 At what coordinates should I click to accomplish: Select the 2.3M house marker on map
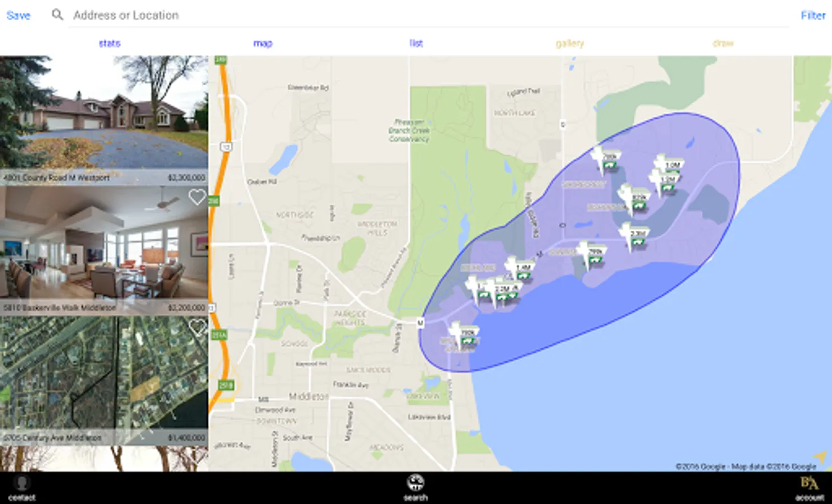pos(635,236)
